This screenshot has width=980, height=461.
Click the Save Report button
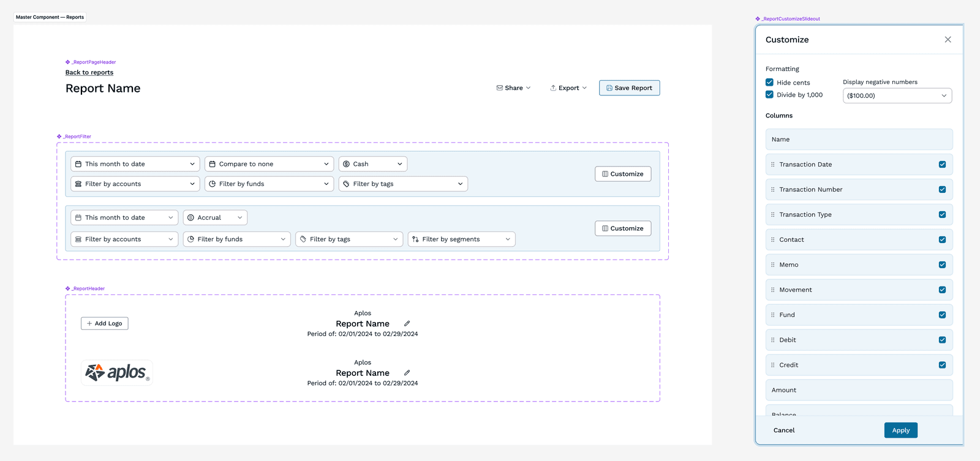[629, 88]
